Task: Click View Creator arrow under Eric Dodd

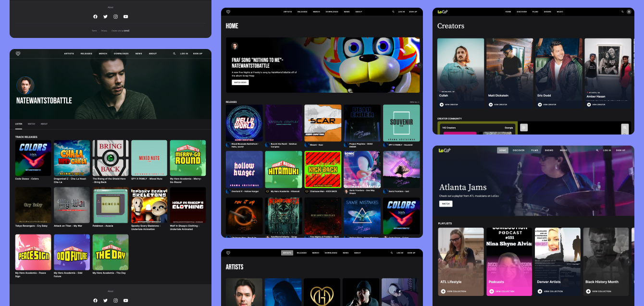Action: tap(540, 104)
